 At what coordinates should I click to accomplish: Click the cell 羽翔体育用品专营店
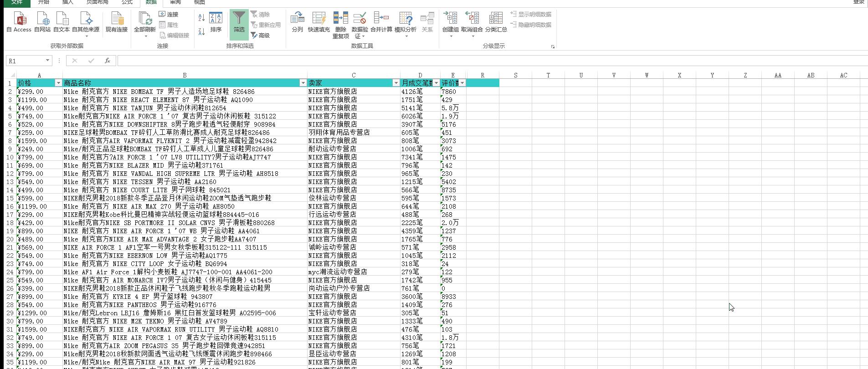[x=354, y=133]
